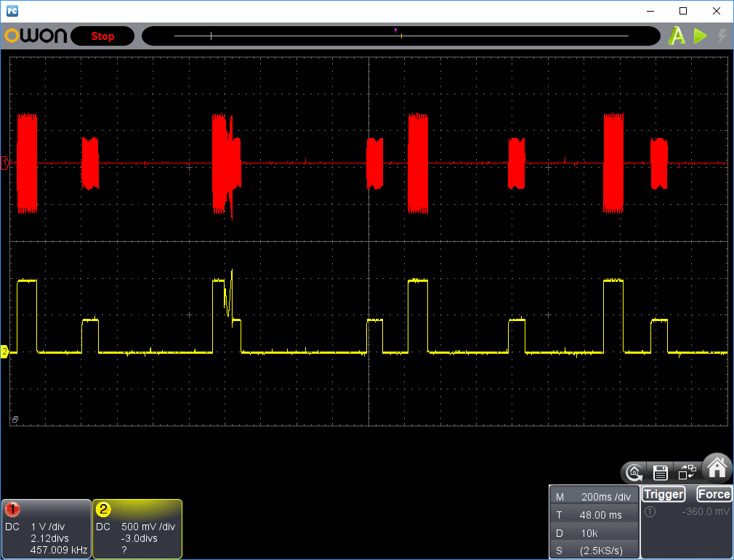Click the trigger source channel 1 indicator

click(x=650, y=512)
